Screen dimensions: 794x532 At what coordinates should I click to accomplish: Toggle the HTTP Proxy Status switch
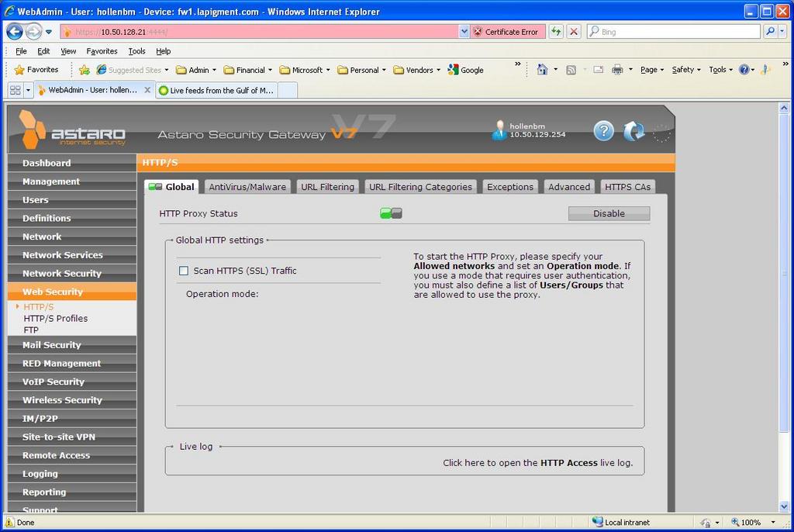391,213
